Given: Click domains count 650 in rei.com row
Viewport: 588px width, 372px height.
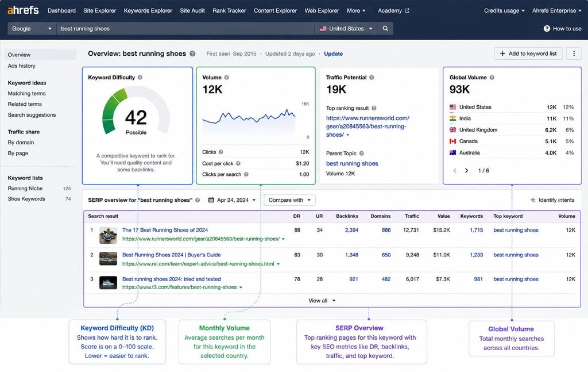Looking at the screenshot, I should (386, 255).
